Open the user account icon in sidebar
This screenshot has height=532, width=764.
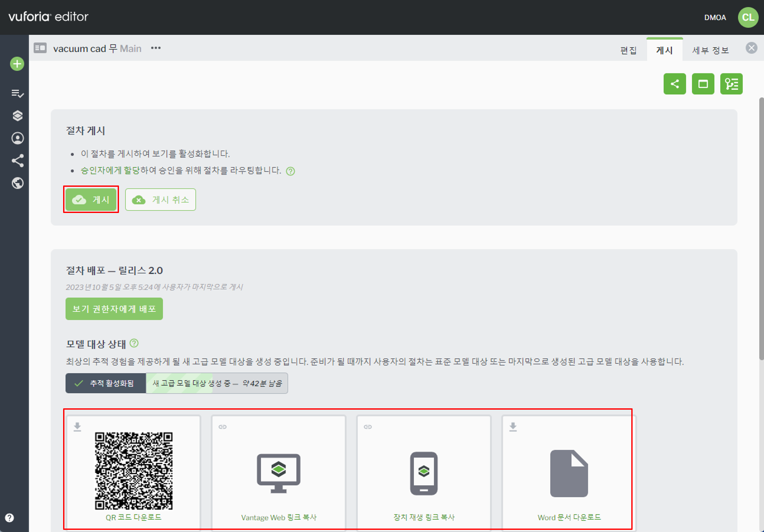point(17,138)
